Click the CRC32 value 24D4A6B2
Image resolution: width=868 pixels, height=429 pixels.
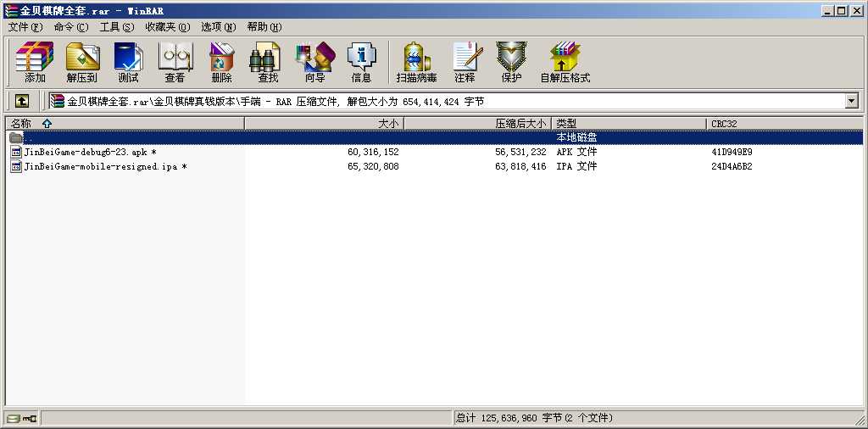[x=732, y=166]
